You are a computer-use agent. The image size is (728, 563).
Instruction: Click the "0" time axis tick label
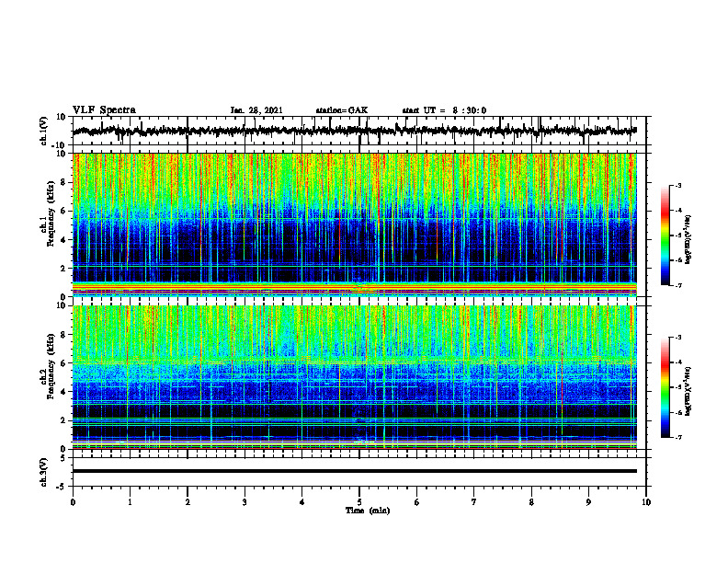click(x=73, y=502)
